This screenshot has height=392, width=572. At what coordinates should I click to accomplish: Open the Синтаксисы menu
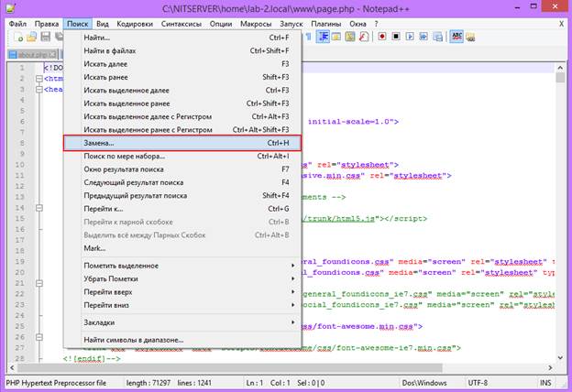[181, 24]
